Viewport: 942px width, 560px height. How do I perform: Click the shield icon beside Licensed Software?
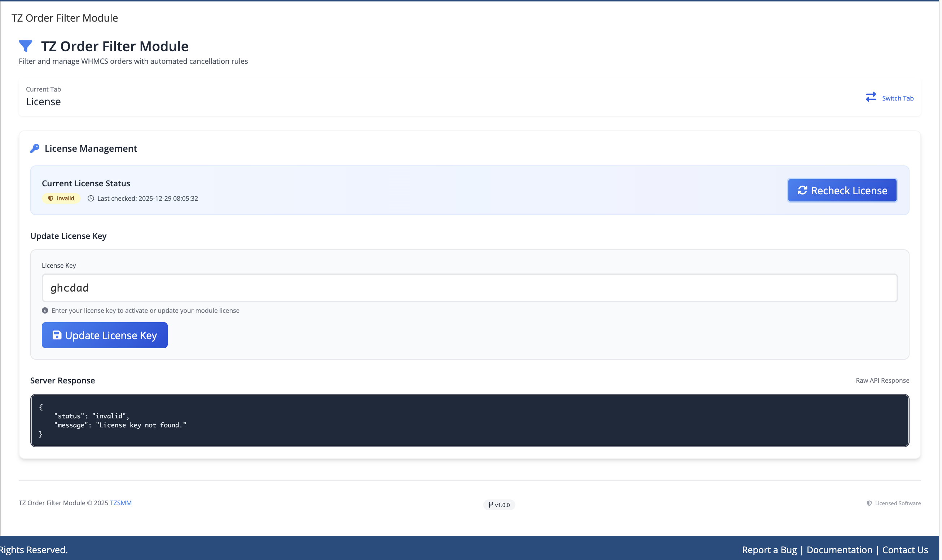point(869,503)
